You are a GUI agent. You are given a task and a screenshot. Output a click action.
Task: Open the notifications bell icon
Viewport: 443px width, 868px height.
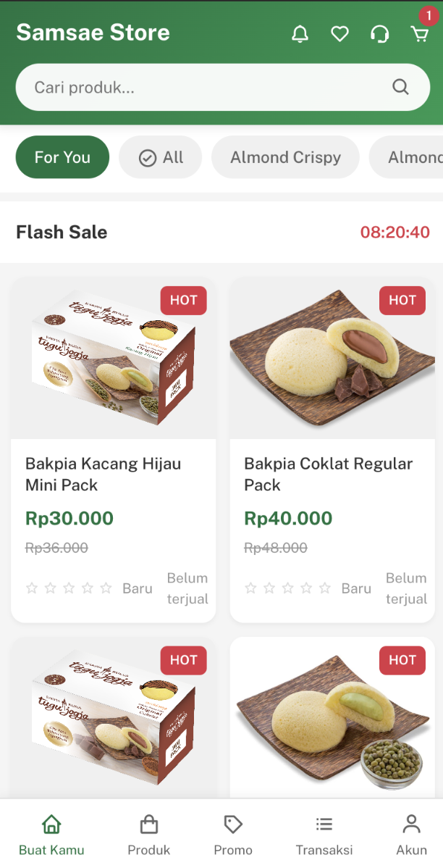coord(300,33)
